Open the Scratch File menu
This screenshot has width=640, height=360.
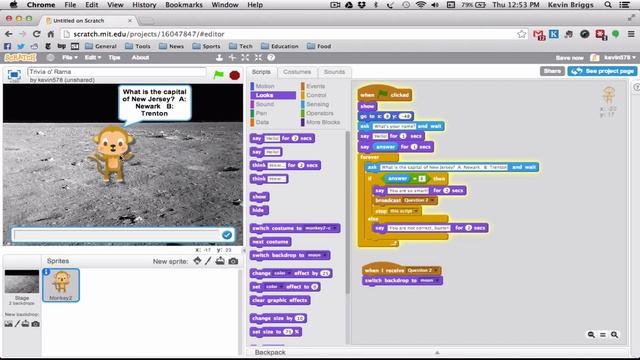(69, 58)
